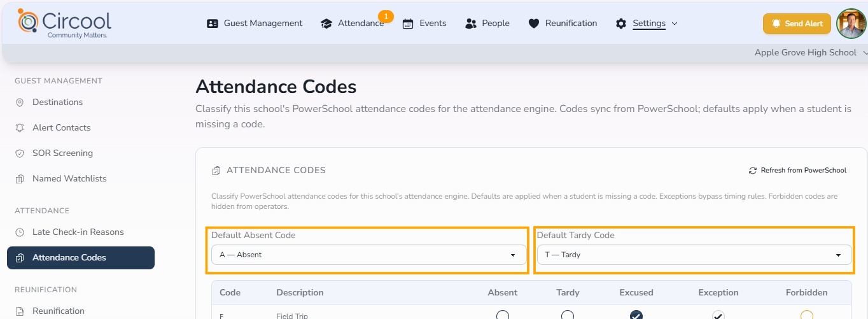Select Destinations in the sidebar
The height and width of the screenshot is (319, 868).
[x=57, y=103]
